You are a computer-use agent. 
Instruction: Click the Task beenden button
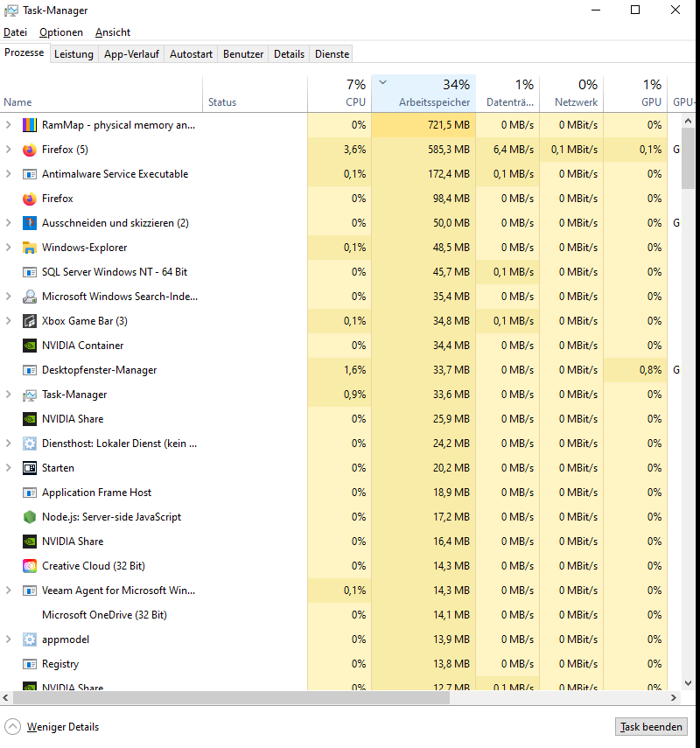(x=651, y=726)
